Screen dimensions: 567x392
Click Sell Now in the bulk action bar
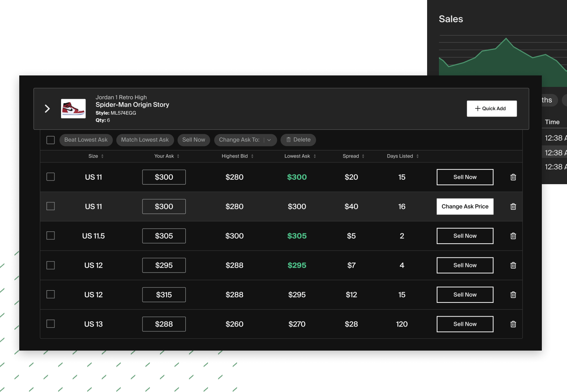pos(194,140)
